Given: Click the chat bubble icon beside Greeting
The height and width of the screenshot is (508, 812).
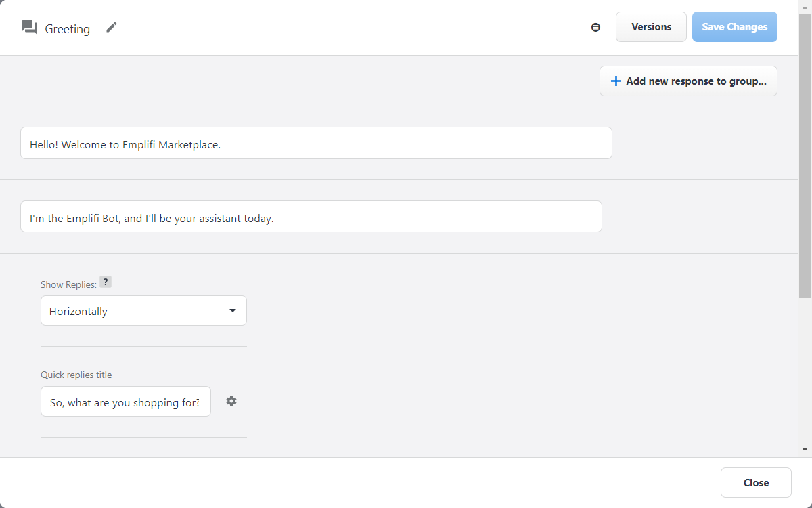Looking at the screenshot, I should pyautogui.click(x=29, y=28).
